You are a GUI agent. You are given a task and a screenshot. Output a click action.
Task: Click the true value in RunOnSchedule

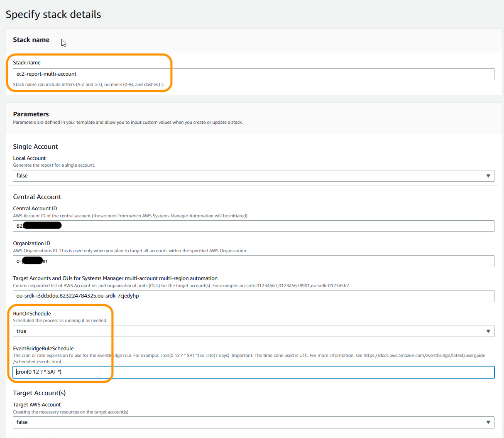tap(21, 331)
